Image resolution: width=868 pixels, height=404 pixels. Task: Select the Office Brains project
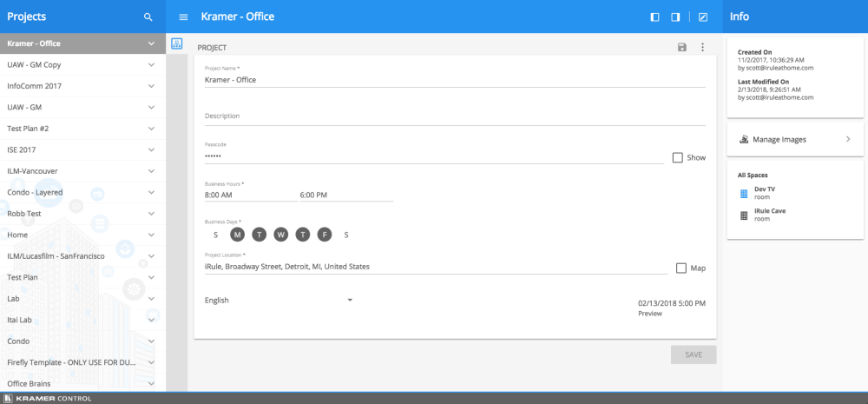coord(82,383)
